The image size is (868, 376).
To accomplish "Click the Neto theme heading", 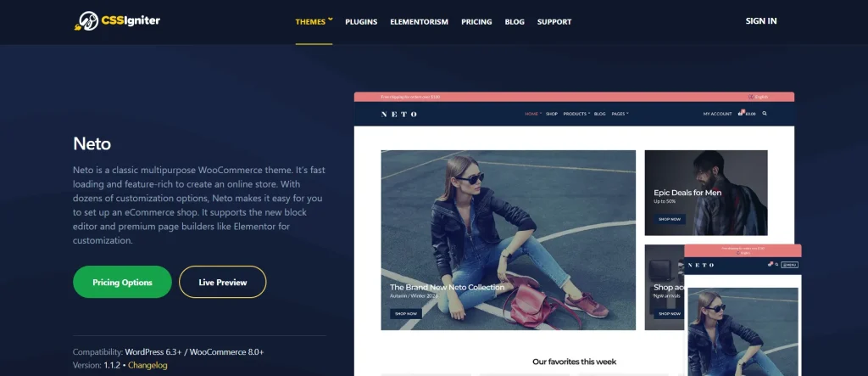I will point(92,143).
